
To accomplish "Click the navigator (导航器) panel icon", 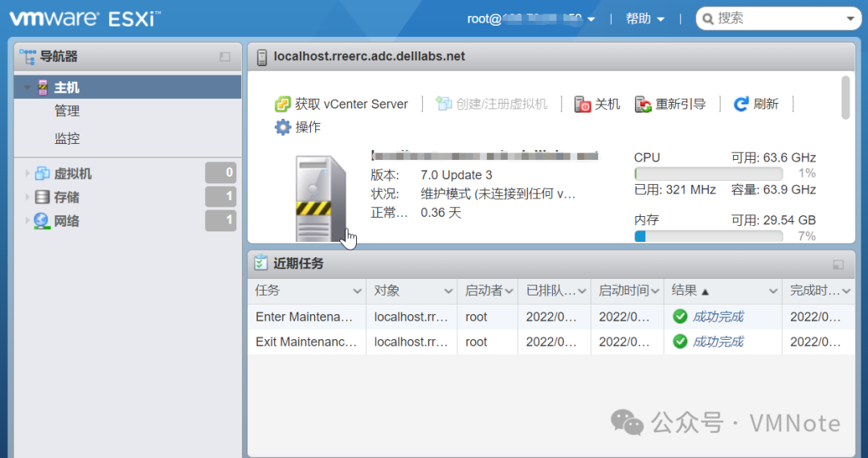I will pos(27,56).
